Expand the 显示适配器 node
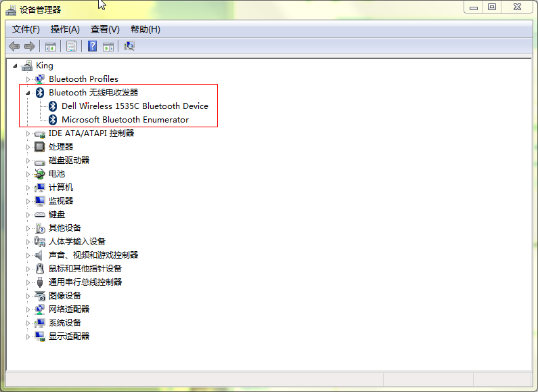The height and width of the screenshot is (392, 538). [28, 336]
